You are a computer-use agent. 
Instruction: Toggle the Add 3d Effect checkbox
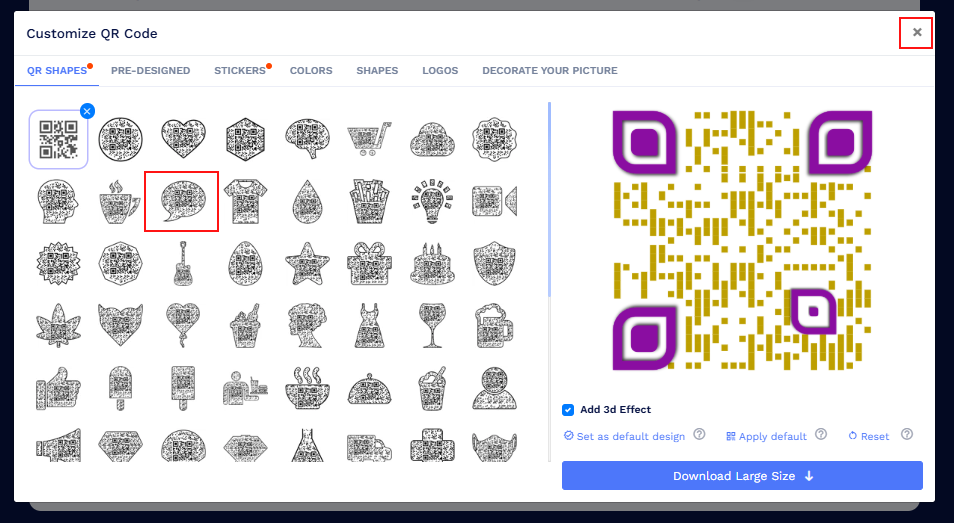click(x=568, y=410)
